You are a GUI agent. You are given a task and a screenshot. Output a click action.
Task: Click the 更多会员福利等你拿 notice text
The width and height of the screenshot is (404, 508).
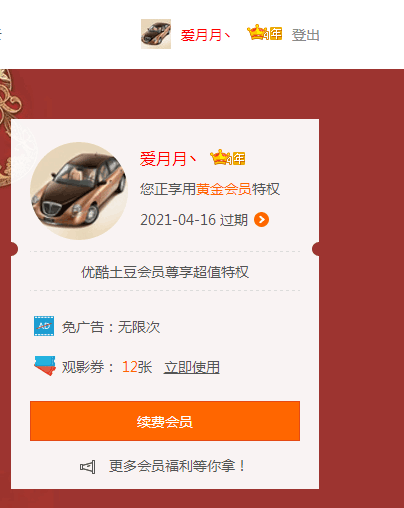(x=177, y=466)
